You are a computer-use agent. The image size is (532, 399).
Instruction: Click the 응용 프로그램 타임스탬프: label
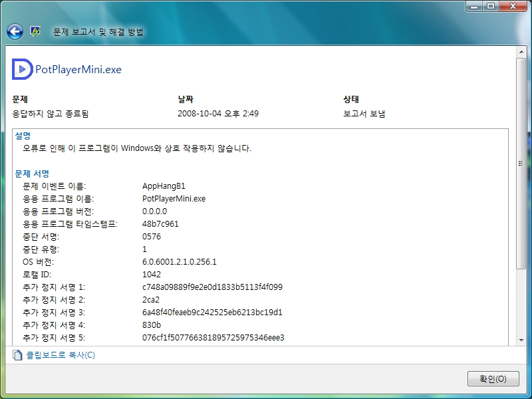coord(70,224)
